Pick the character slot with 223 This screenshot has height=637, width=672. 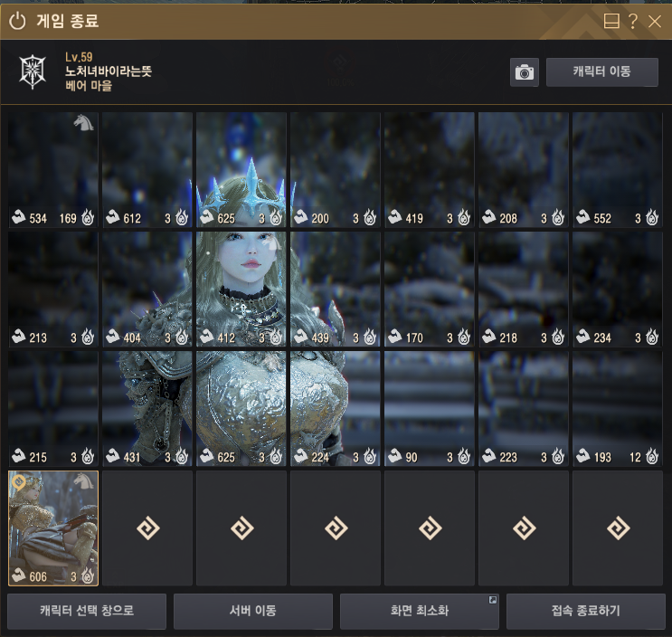524,408
